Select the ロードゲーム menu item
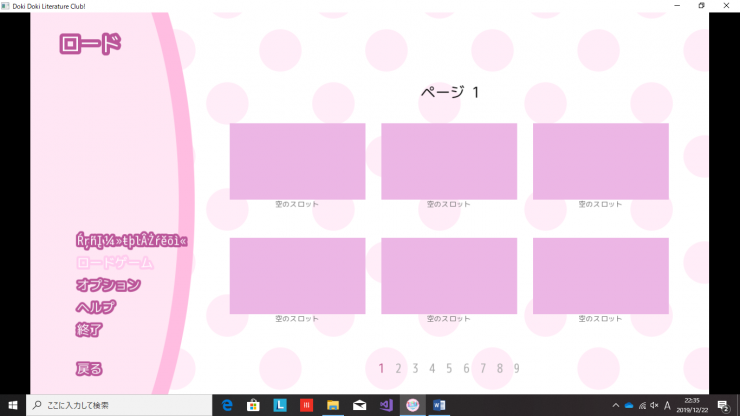Viewport: 740px width, 416px height. point(115,263)
